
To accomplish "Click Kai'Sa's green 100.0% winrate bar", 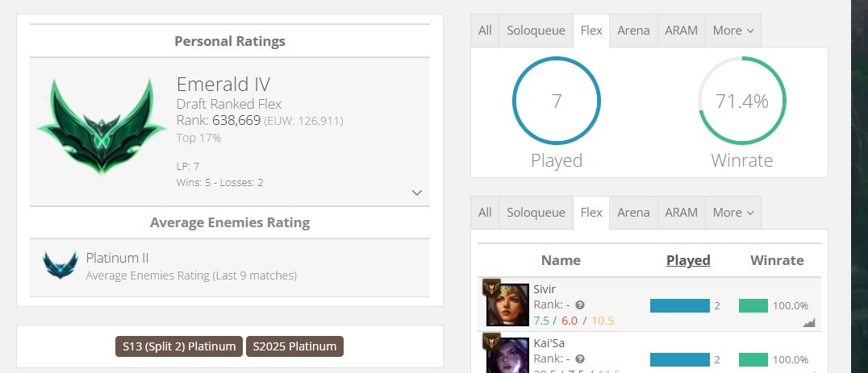I will pos(753,360).
